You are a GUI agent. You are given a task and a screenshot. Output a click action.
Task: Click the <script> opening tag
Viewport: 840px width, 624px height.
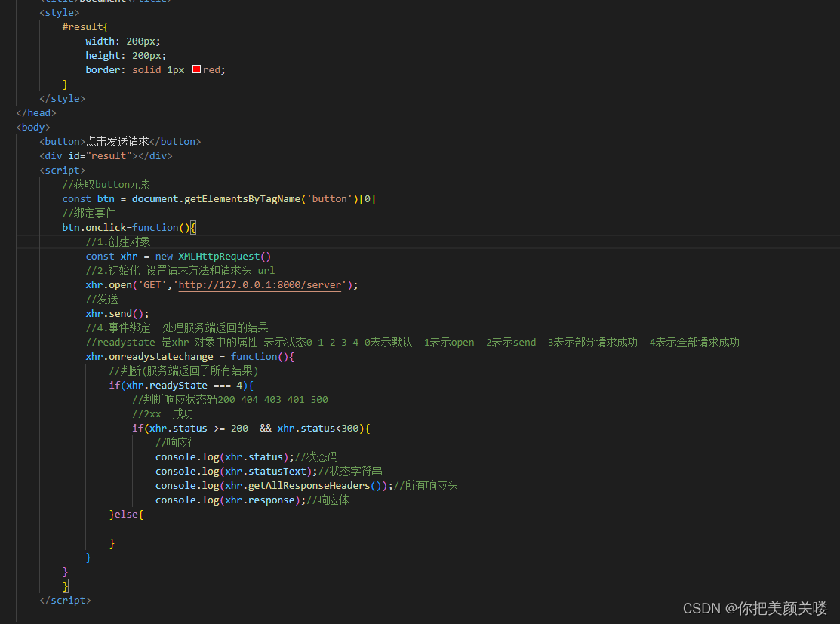60,170
